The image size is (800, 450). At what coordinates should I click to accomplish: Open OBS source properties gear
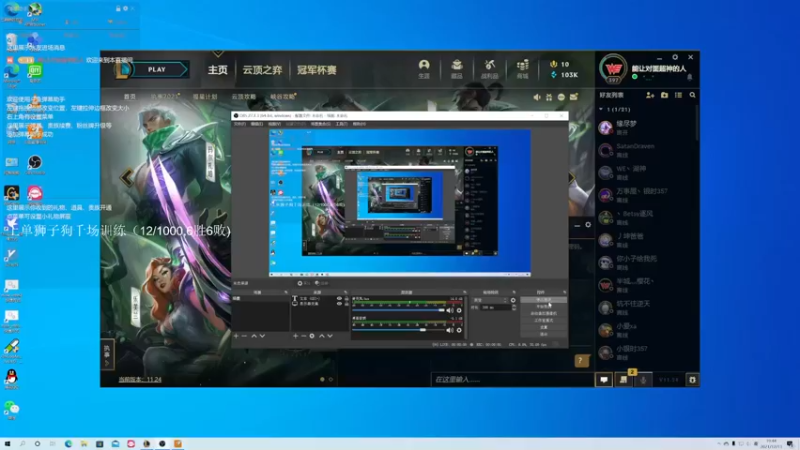(x=312, y=336)
